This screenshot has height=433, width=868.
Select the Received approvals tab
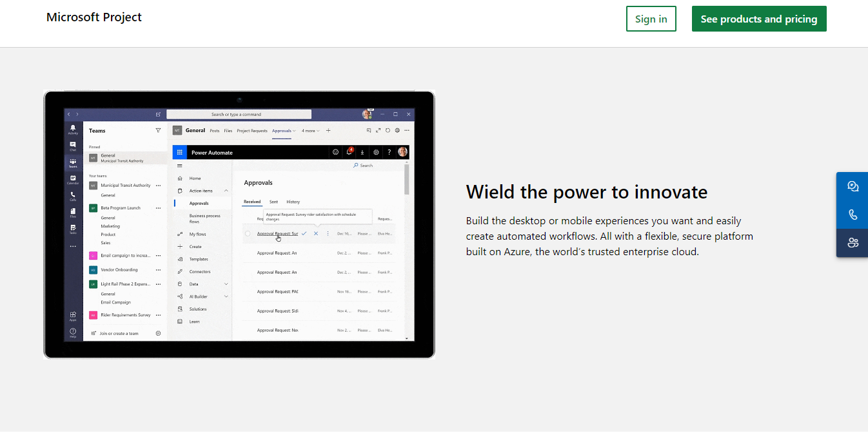pyautogui.click(x=252, y=202)
